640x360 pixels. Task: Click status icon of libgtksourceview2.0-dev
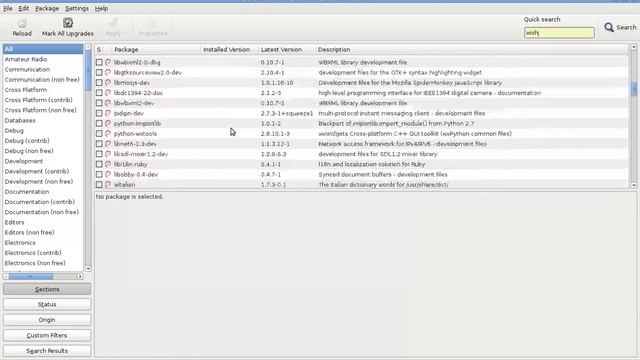108,73
